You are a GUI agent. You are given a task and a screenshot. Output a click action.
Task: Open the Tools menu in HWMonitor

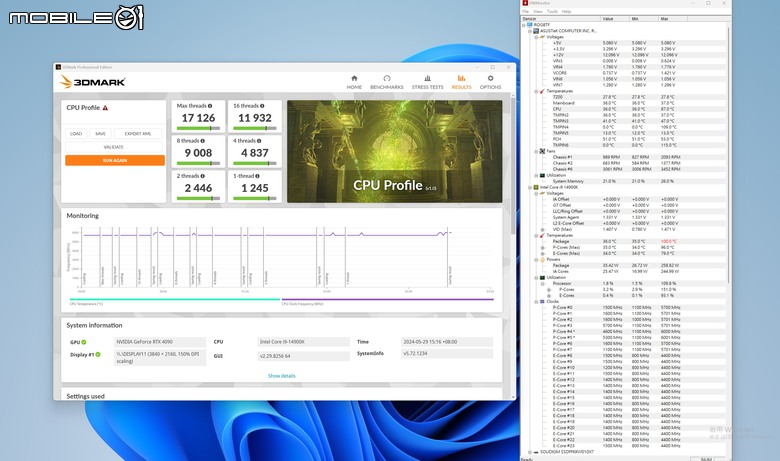[x=552, y=11]
